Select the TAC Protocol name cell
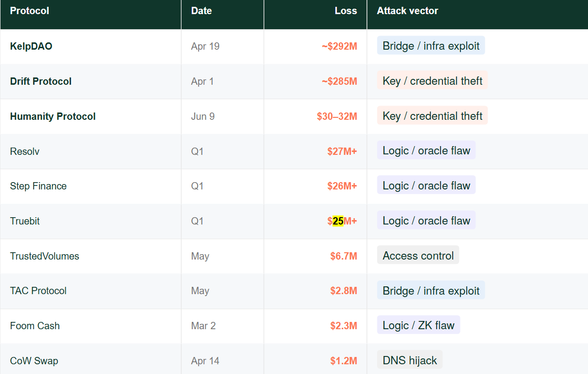 coord(38,291)
